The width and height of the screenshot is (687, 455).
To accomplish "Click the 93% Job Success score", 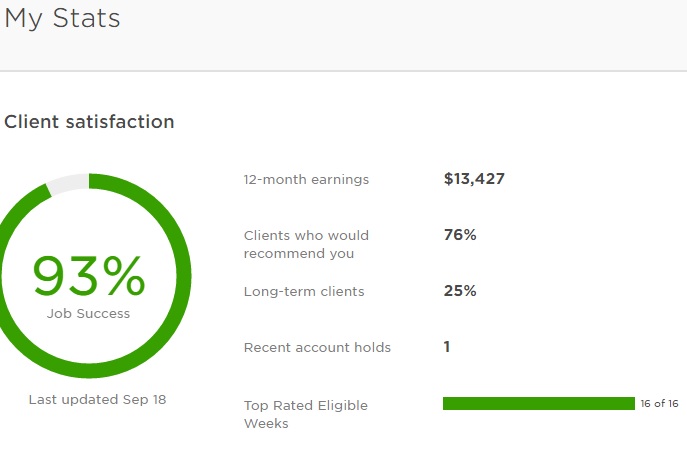I will click(x=88, y=276).
